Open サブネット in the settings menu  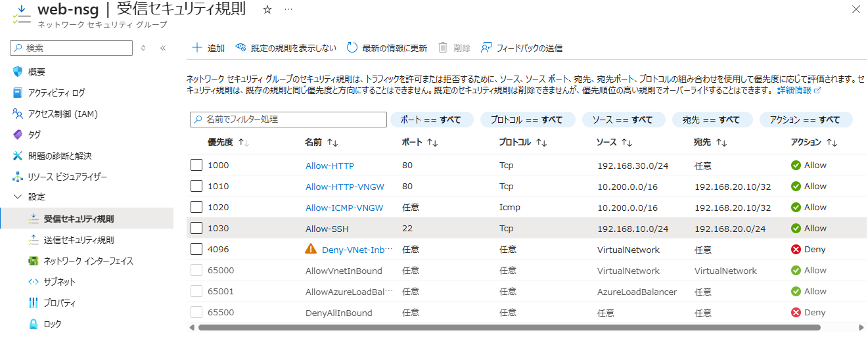[59, 282]
